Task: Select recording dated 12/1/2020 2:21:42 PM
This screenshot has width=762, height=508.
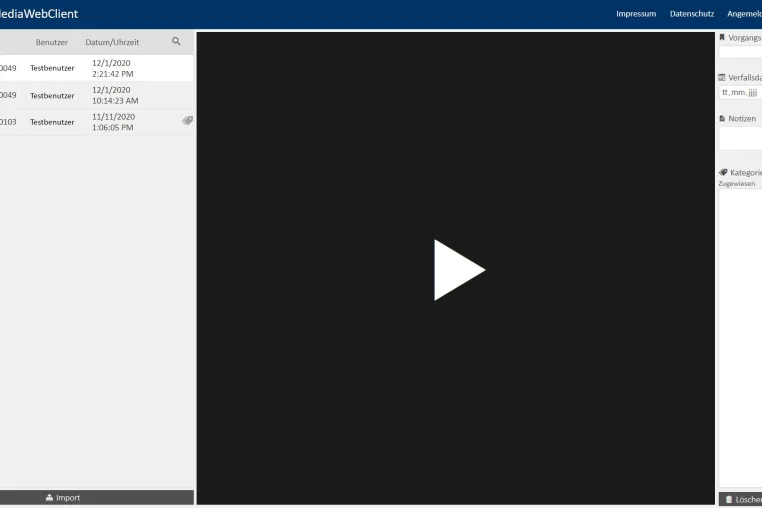Action: [97, 68]
